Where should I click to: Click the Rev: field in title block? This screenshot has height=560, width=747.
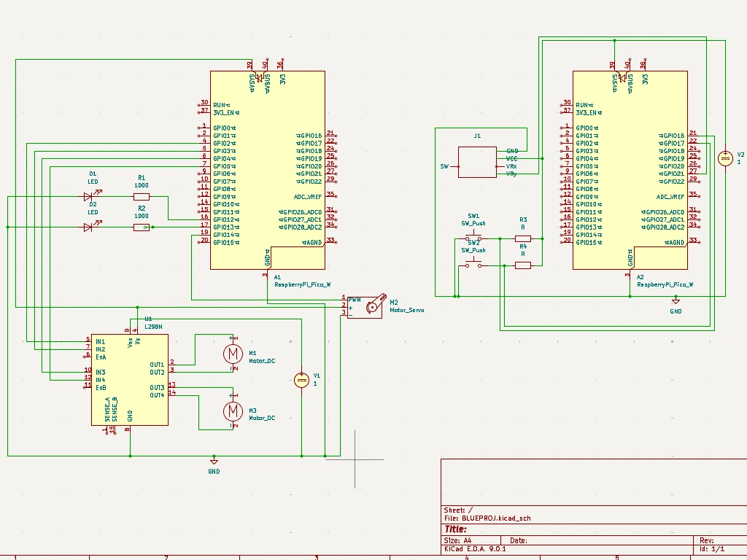click(706, 540)
